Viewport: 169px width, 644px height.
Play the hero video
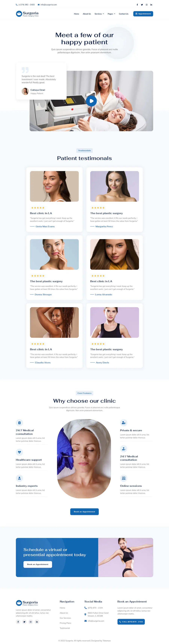click(91, 101)
